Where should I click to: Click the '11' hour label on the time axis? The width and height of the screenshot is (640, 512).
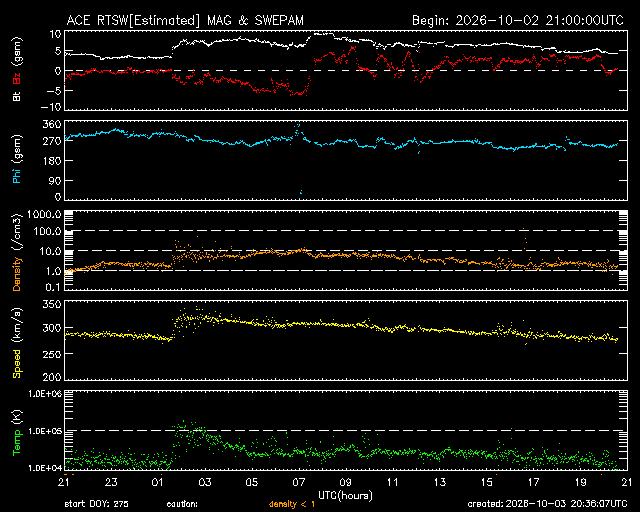393,483
